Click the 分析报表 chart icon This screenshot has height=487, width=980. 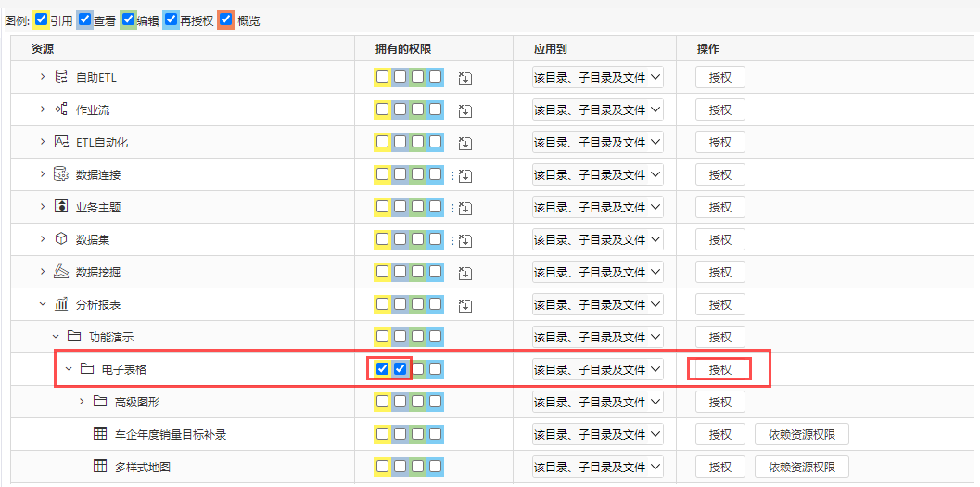(x=61, y=304)
